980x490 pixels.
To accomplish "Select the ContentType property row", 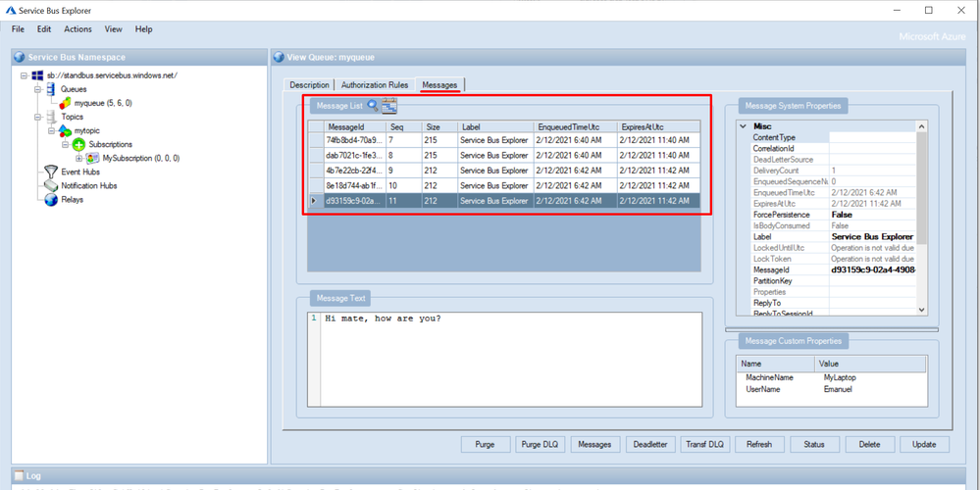I will [x=833, y=136].
